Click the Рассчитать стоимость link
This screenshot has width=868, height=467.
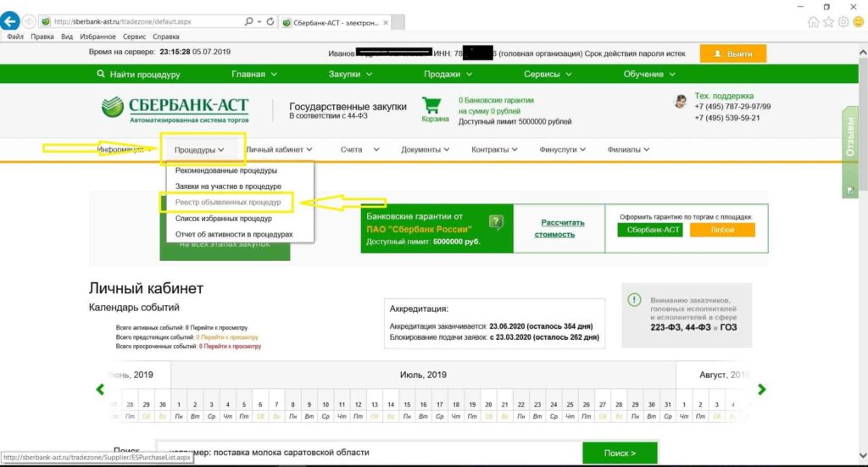click(559, 229)
